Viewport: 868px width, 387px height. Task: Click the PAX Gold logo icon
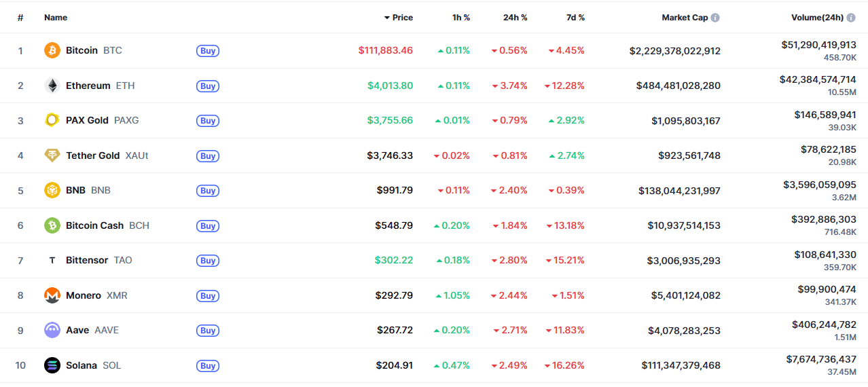click(x=52, y=120)
